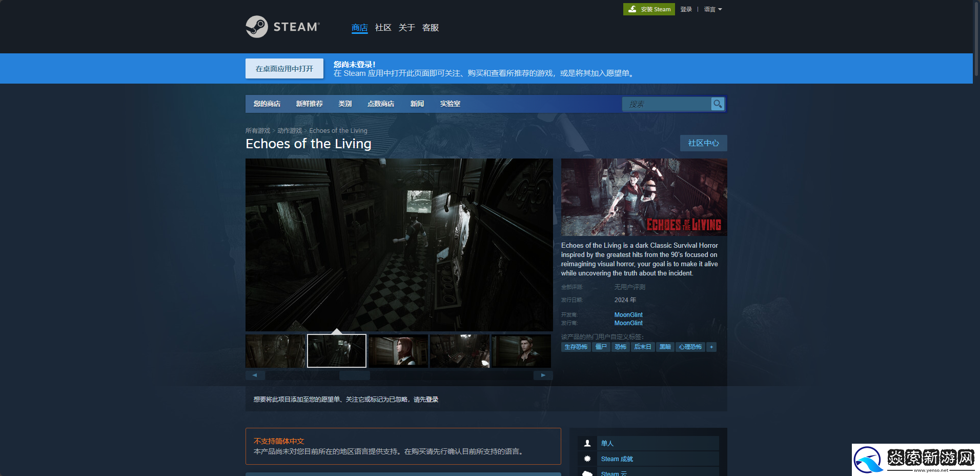Select the red-haired woman screenshot thumbnail

pos(398,351)
